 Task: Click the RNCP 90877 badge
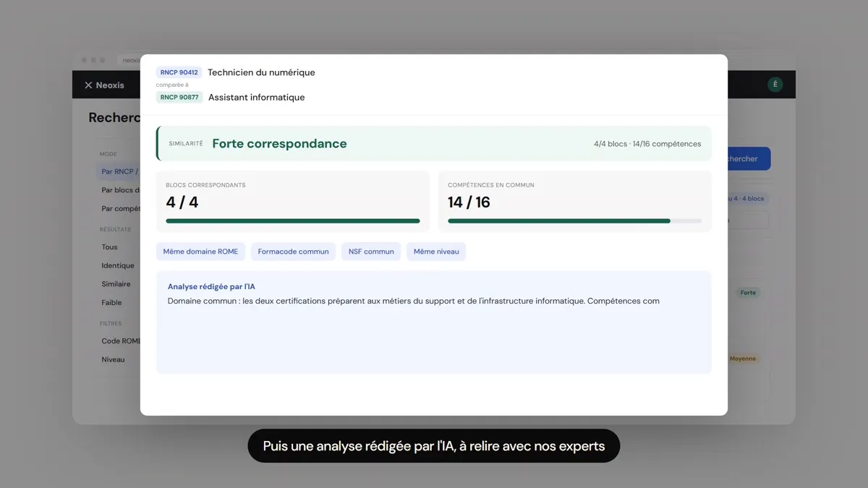(x=179, y=97)
